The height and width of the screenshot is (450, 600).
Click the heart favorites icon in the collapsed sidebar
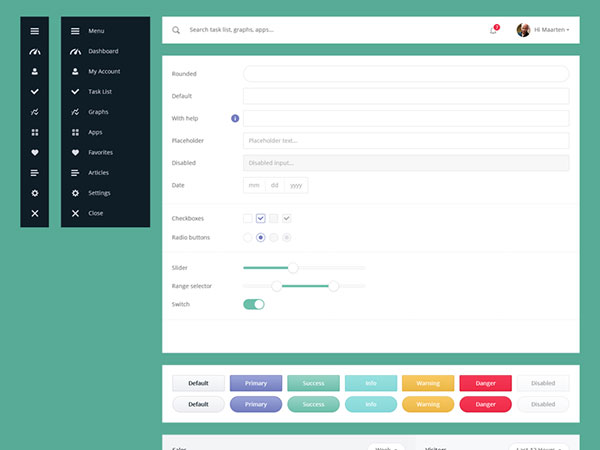(x=34, y=152)
